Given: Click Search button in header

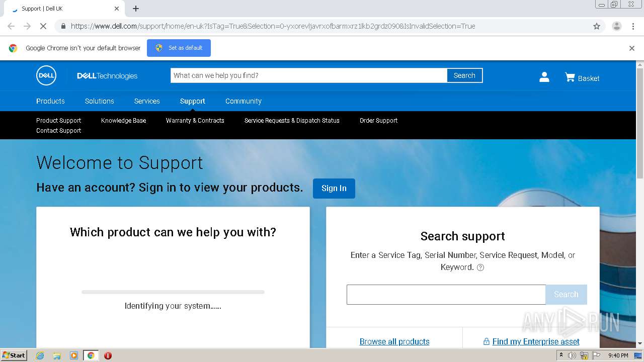Looking at the screenshot, I should [464, 75].
